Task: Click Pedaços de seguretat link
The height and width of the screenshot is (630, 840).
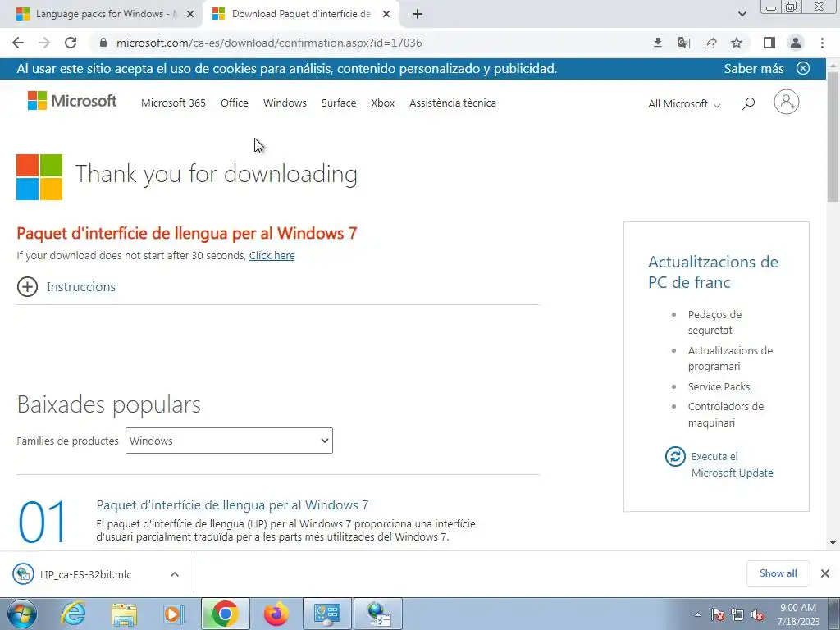Action: point(714,322)
